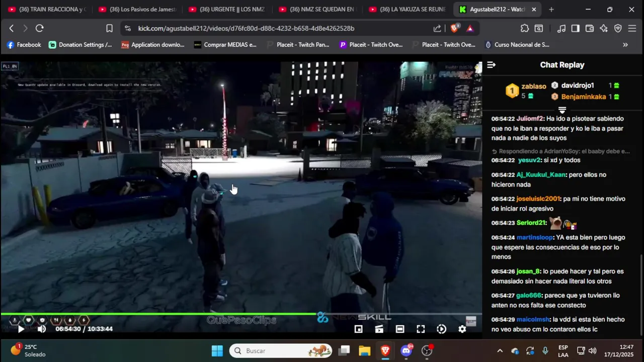Open Brave Shields lion icon

(x=454, y=28)
